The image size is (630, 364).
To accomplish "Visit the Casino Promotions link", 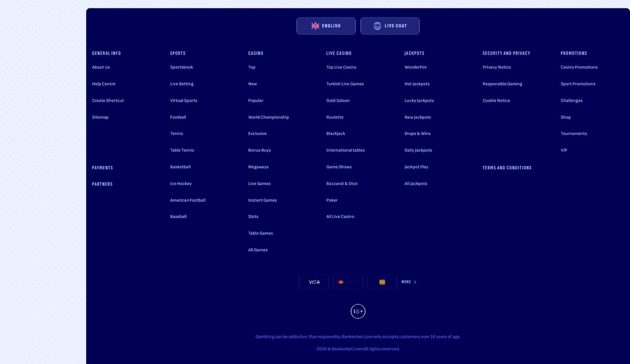I will click(579, 67).
